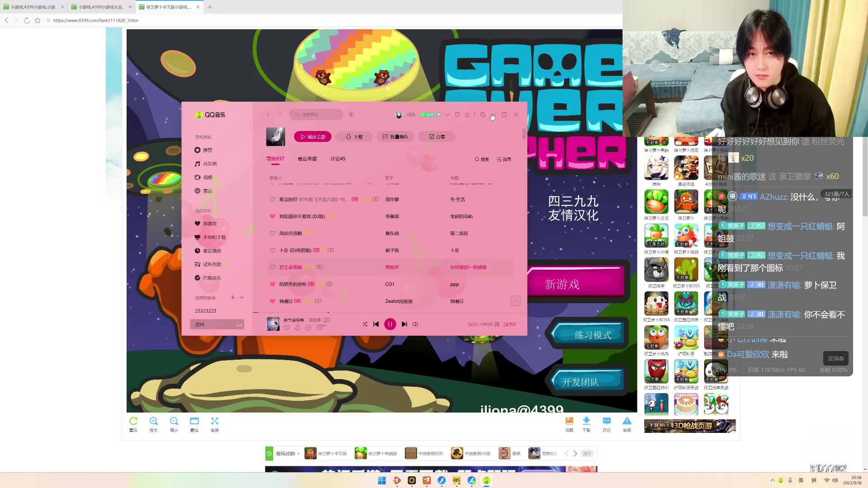This screenshot has height=488, width=868.
Task: Report the game with 举报 icon
Action: (627, 424)
